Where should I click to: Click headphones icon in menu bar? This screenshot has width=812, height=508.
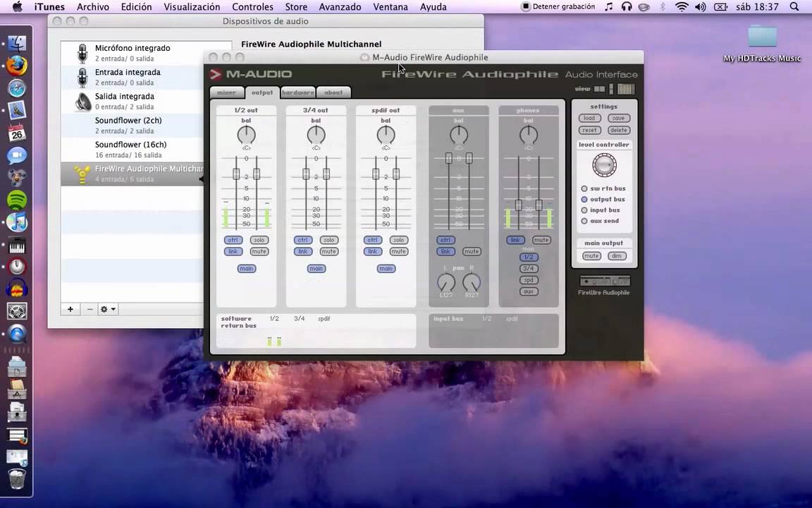[x=627, y=7]
